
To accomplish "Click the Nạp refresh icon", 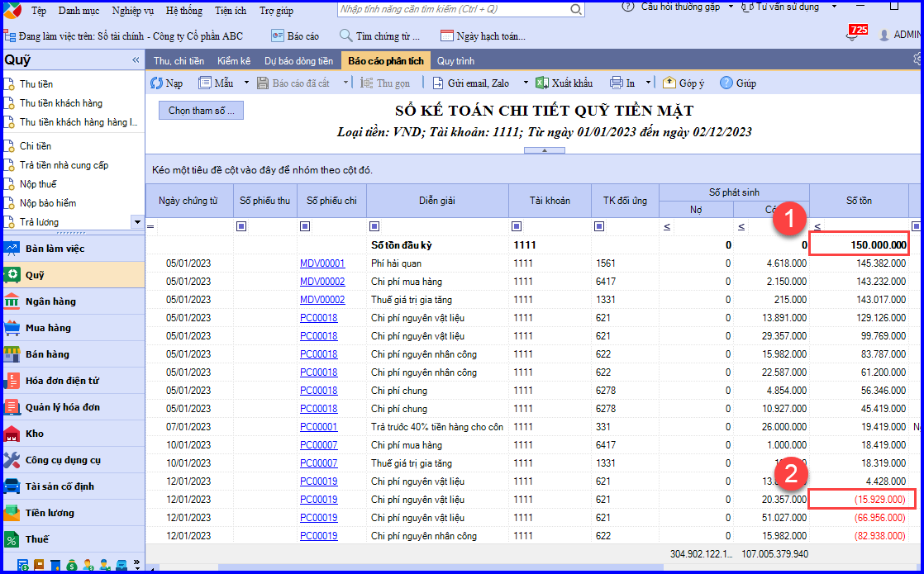I will pyautogui.click(x=156, y=83).
